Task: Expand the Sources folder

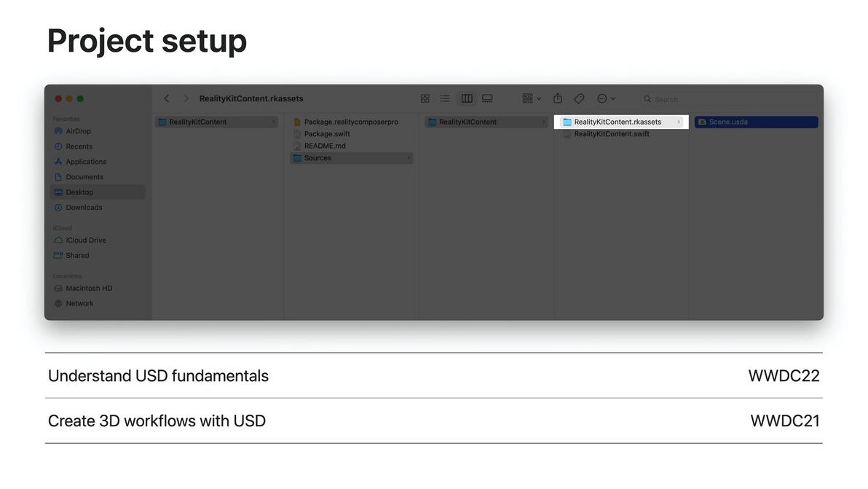Action: [x=352, y=158]
